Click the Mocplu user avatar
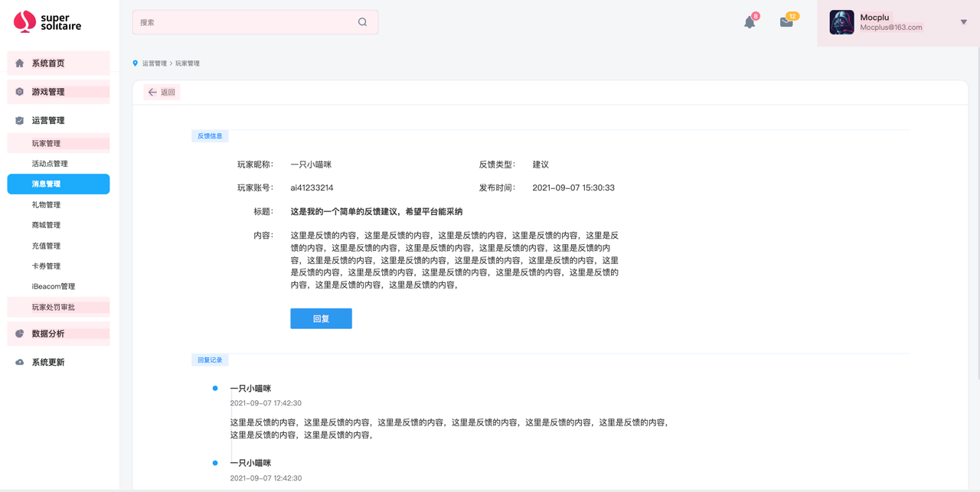The image size is (980, 492). click(841, 22)
